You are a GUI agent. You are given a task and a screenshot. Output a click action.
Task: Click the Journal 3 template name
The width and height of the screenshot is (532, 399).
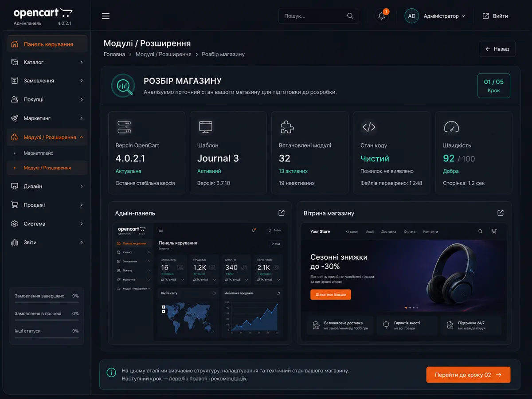[x=218, y=158]
